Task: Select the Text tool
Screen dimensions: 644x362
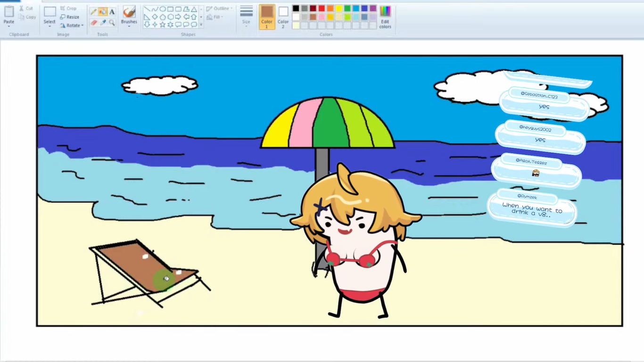Action: [112, 12]
